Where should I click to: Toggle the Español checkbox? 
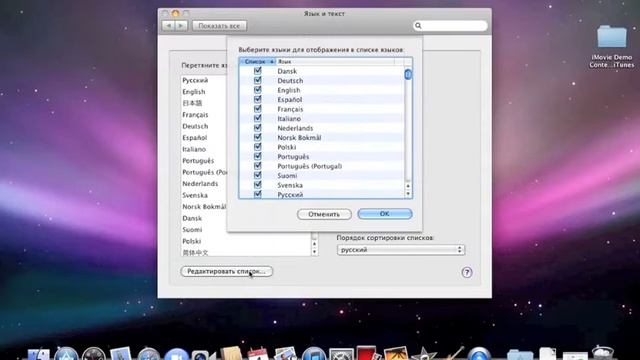point(258,99)
